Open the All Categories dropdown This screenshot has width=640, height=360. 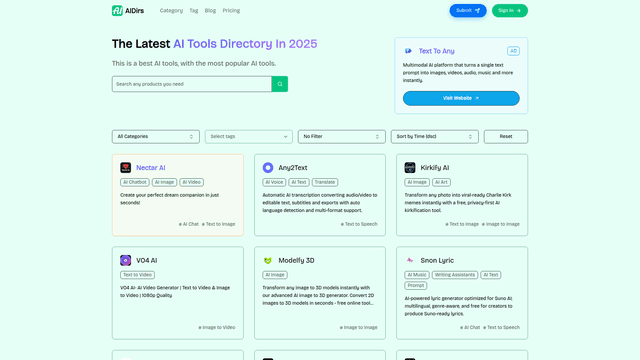point(156,137)
